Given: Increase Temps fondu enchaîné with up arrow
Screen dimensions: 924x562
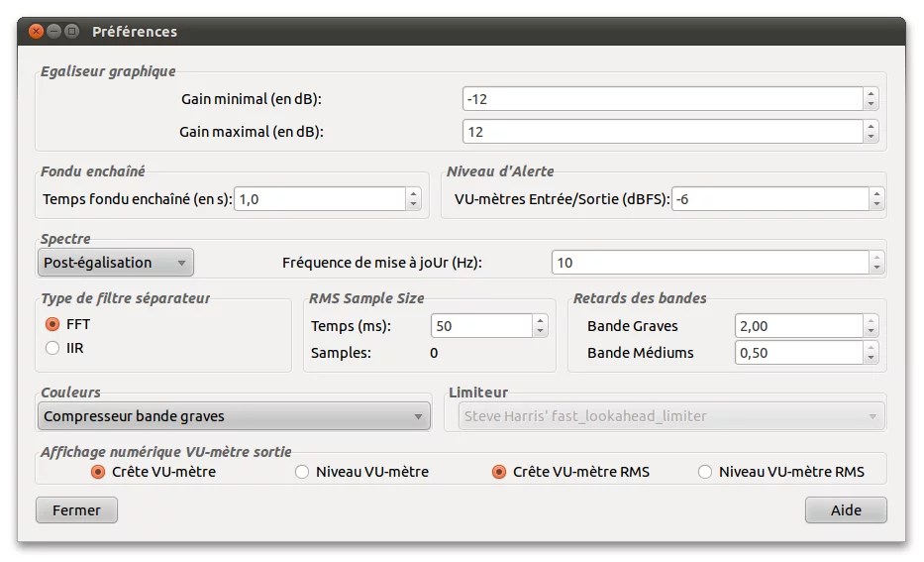Looking at the screenshot, I should click(413, 193).
